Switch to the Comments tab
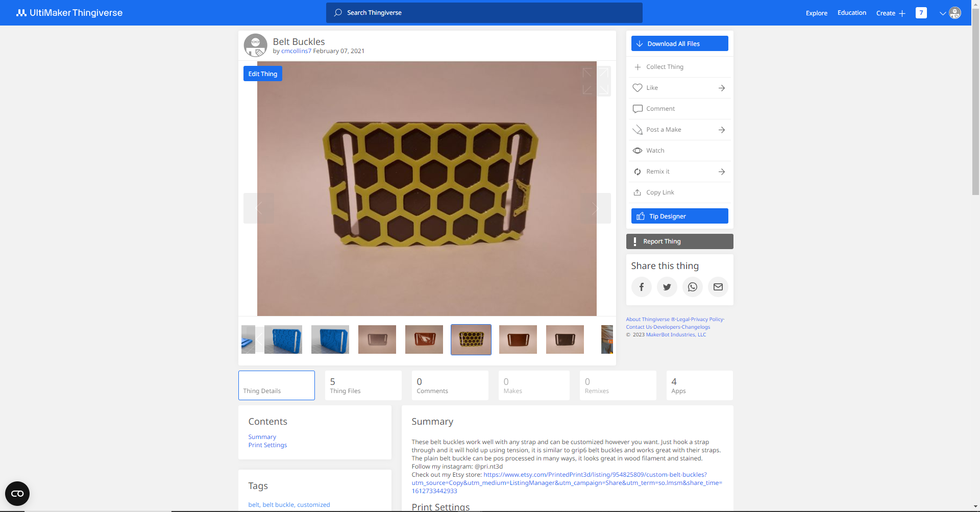The height and width of the screenshot is (512, 980). (x=450, y=385)
